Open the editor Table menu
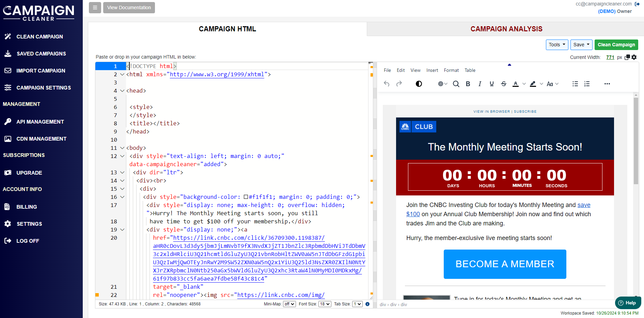 (x=470, y=70)
